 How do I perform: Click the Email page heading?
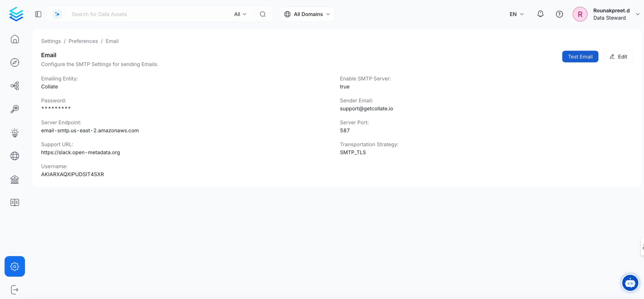(49, 55)
